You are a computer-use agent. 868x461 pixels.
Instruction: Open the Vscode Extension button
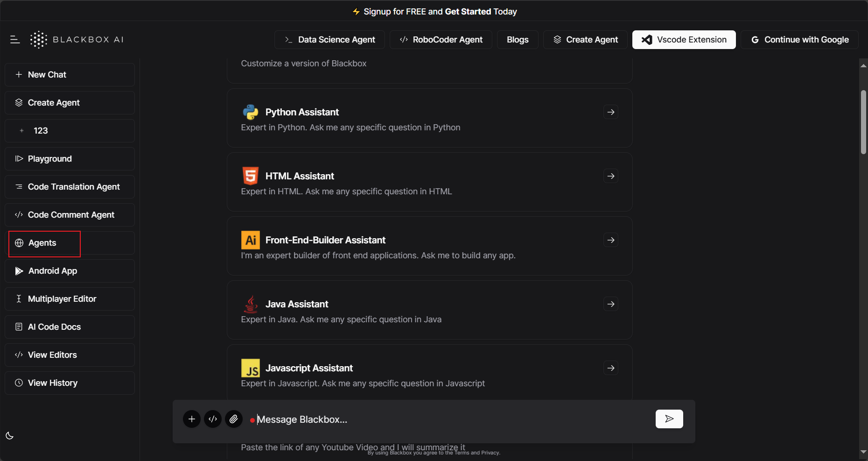coord(684,40)
